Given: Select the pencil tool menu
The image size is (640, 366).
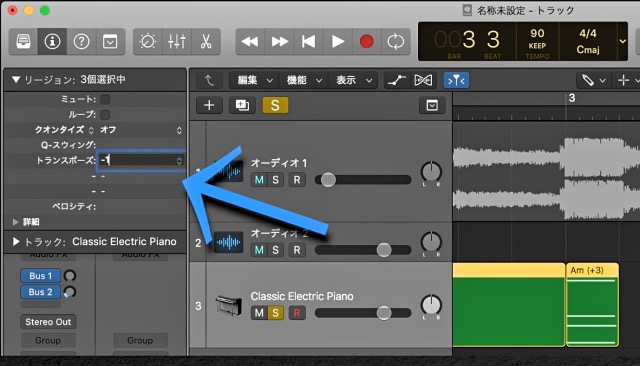Looking at the screenshot, I should [593, 80].
